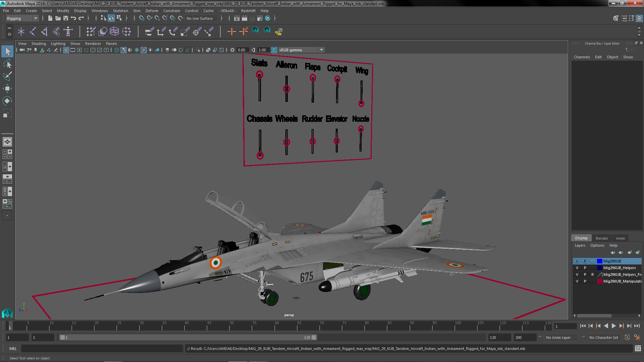Click the Point Constraint shelf icon

[x=161, y=32]
